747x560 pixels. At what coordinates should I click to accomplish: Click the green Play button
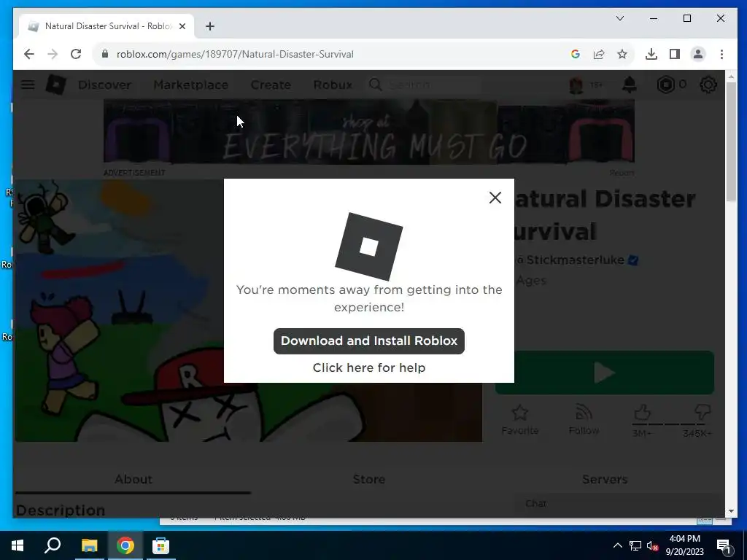[x=605, y=373]
